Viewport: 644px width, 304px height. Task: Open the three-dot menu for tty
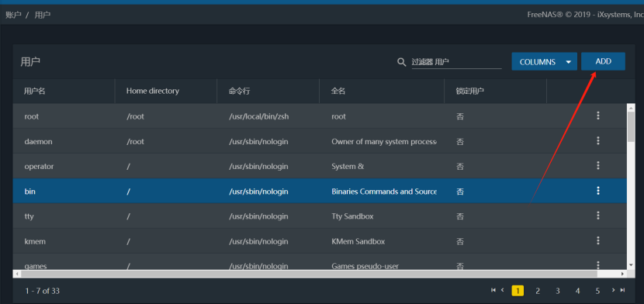coord(598,216)
